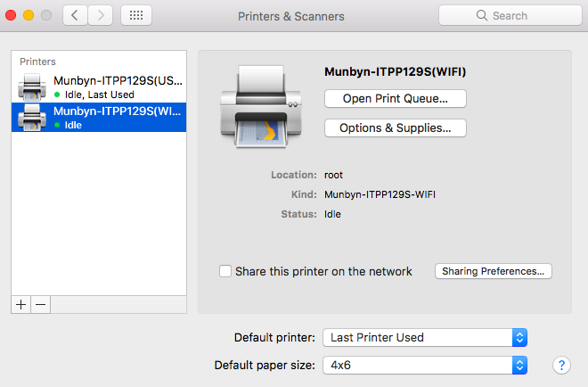Open help with the question mark
588x387 pixels.
pos(561,365)
